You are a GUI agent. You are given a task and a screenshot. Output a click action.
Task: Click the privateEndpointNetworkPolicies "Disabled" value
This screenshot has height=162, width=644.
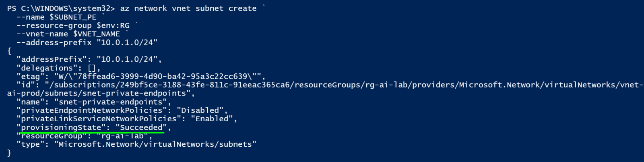[x=200, y=110]
